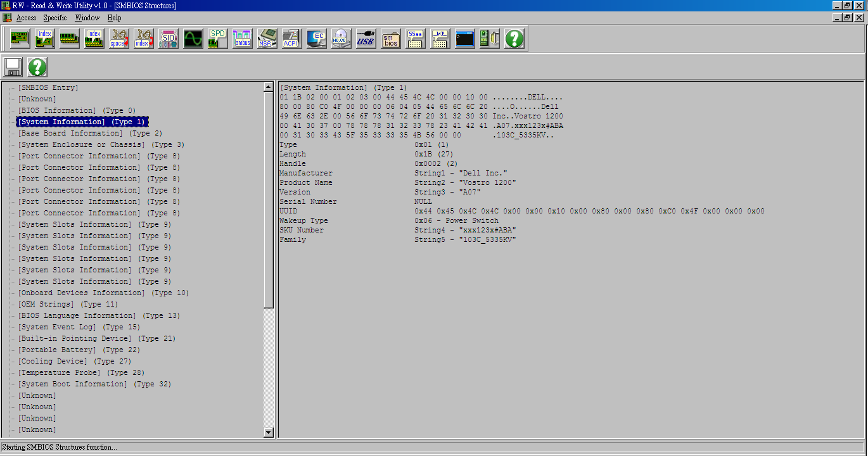
Task: Open the smbus tool icon
Action: point(243,39)
